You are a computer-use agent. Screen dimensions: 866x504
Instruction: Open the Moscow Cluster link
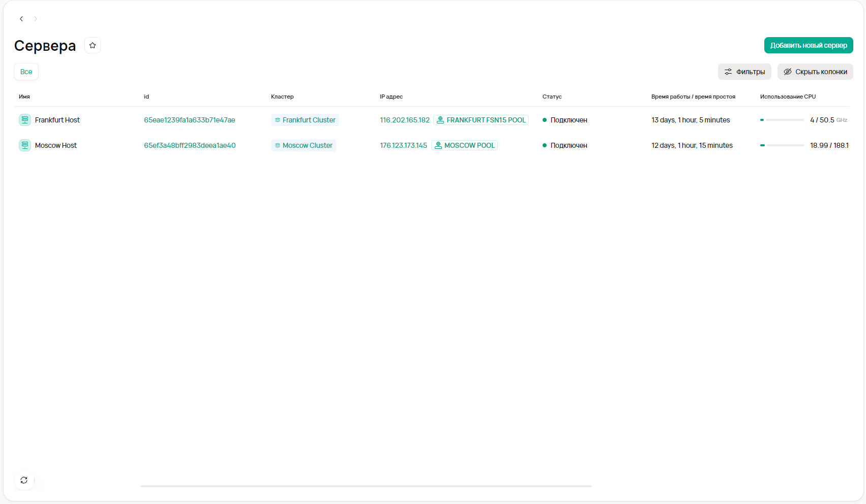[304, 145]
